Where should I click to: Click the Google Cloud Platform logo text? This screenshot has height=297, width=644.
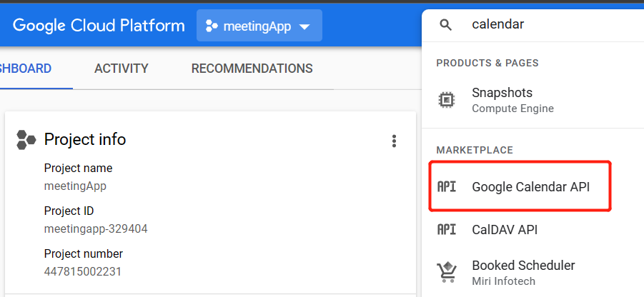(99, 26)
